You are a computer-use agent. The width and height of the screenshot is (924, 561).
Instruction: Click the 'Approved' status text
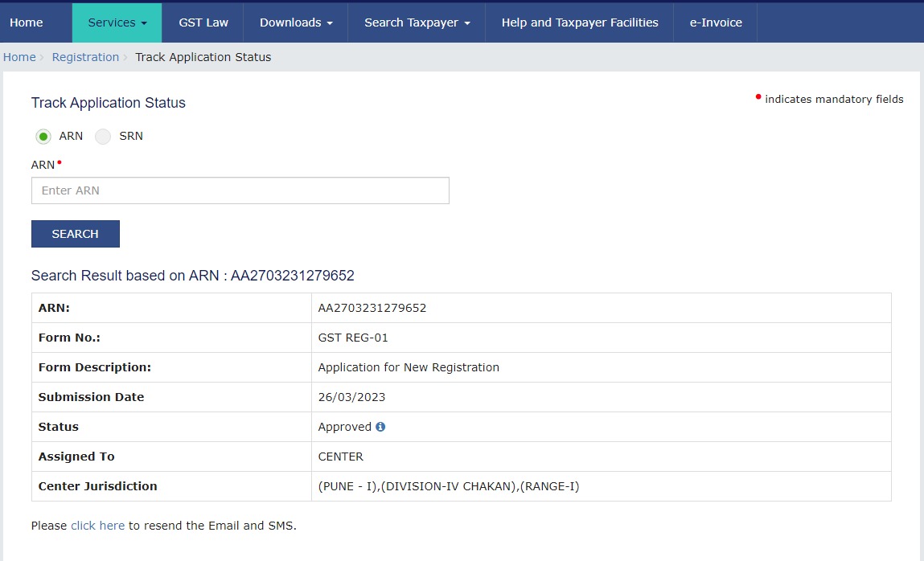tap(345, 427)
